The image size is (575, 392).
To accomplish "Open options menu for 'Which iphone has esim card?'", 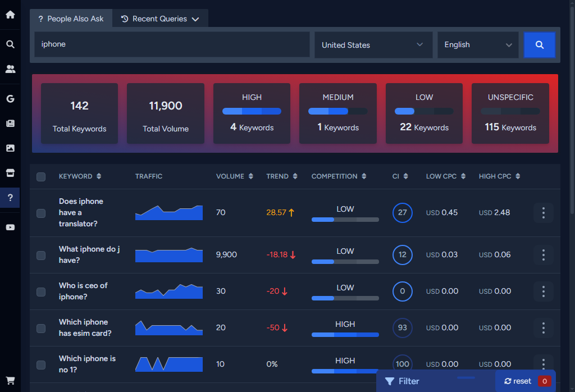I will click(x=544, y=328).
